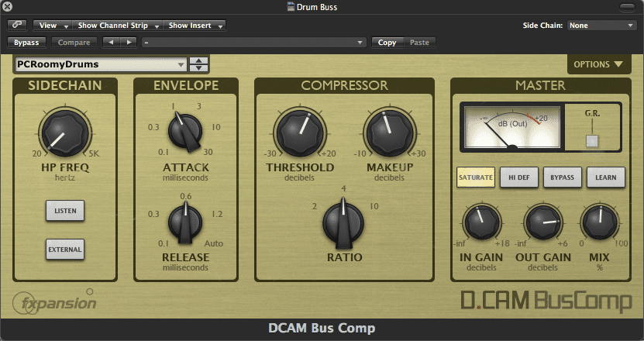Close the Drum Buss plugin window
The image size is (644, 341).
pyautogui.click(x=8, y=6)
